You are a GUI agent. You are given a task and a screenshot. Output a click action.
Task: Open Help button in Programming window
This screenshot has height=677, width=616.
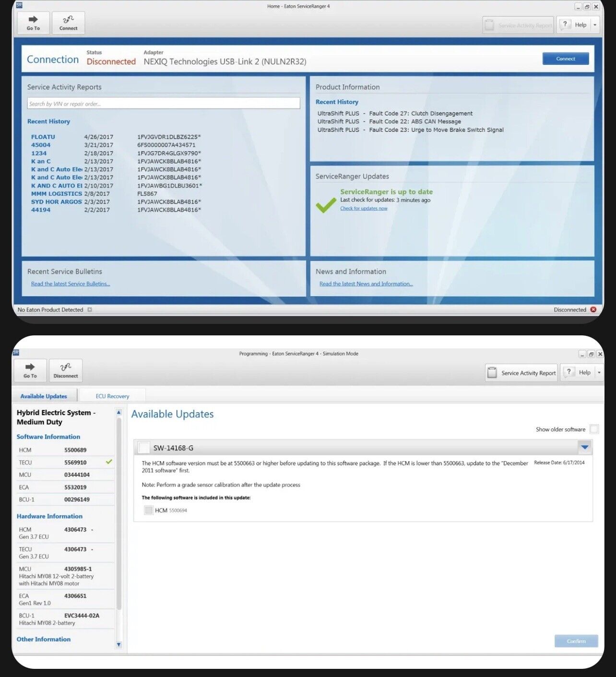579,372
